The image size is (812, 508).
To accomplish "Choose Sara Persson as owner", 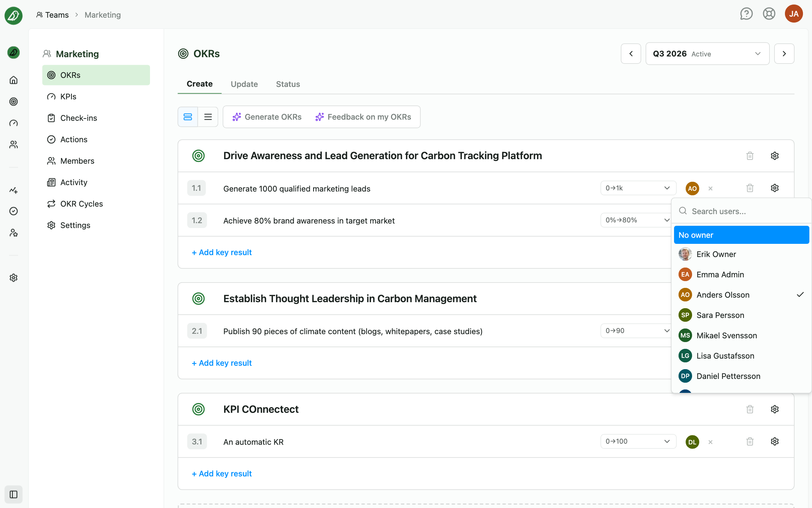I will point(741,315).
